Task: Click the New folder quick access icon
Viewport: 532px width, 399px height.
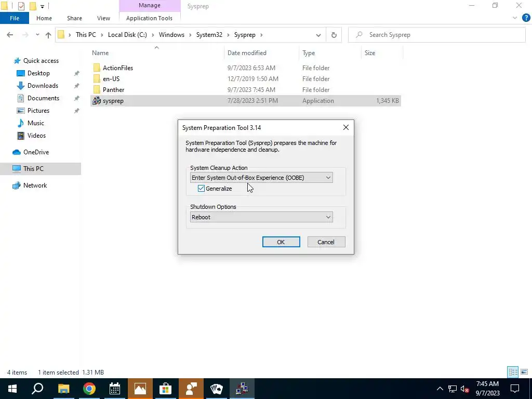Action: [x=33, y=6]
